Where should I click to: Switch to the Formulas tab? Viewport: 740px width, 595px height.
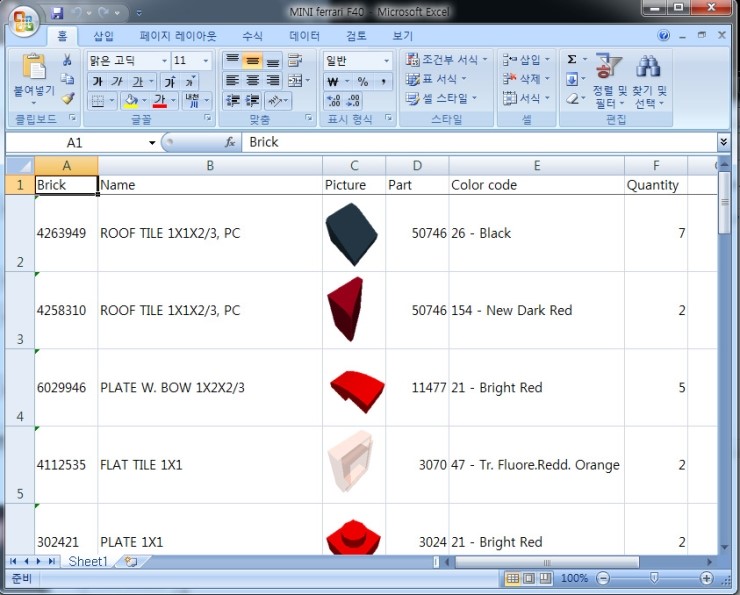click(x=252, y=36)
